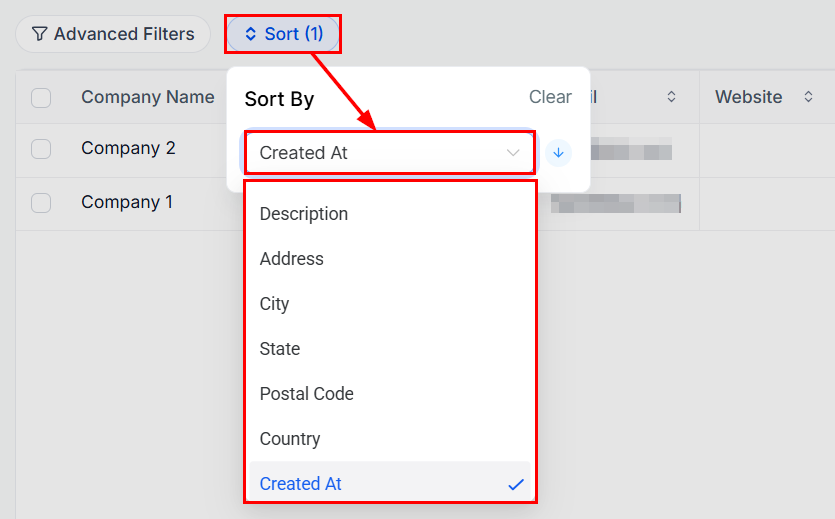Click the Clear link in Sort By
The image size is (835, 519).
(550, 97)
